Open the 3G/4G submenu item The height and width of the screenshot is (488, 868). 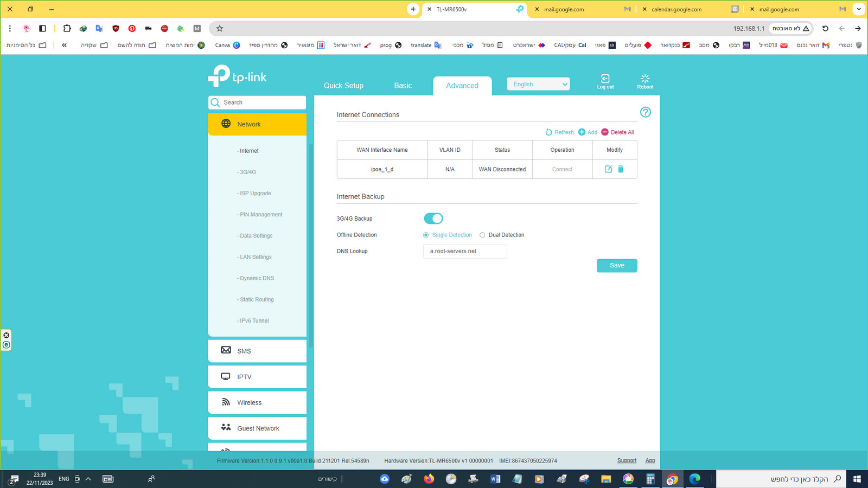point(246,172)
